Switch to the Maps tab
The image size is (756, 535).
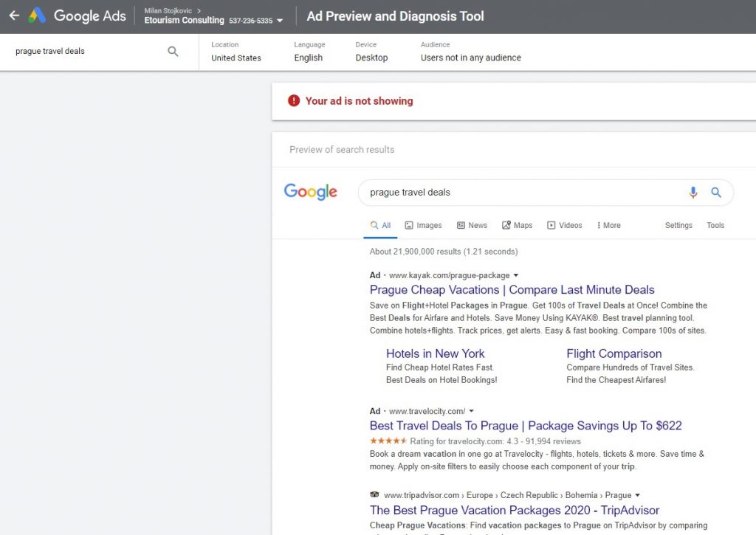point(517,225)
